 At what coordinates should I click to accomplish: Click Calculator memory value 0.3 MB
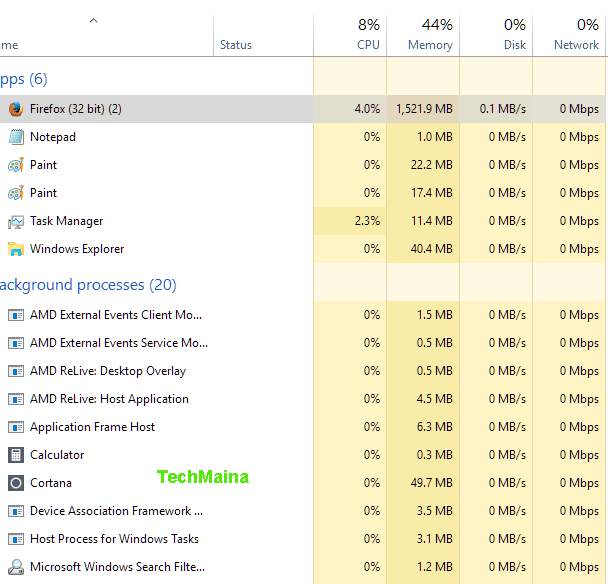(x=435, y=455)
